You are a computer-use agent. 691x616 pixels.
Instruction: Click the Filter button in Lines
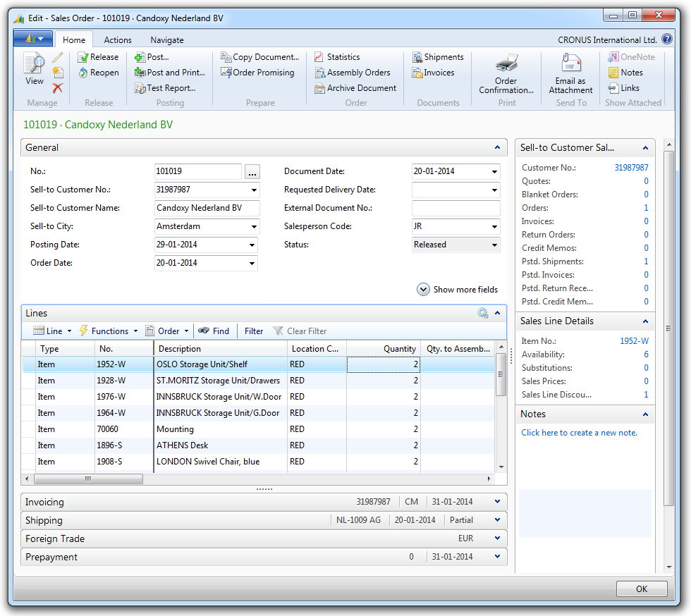[253, 331]
